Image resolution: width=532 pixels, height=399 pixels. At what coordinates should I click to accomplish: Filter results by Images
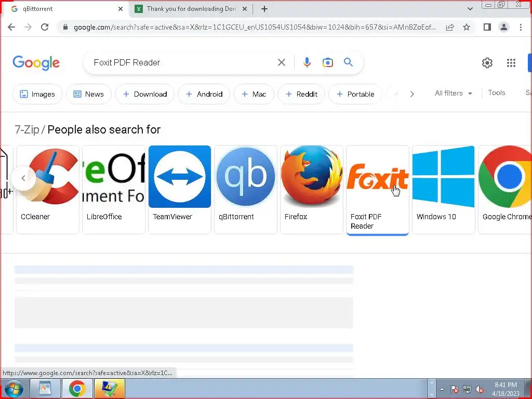37,94
